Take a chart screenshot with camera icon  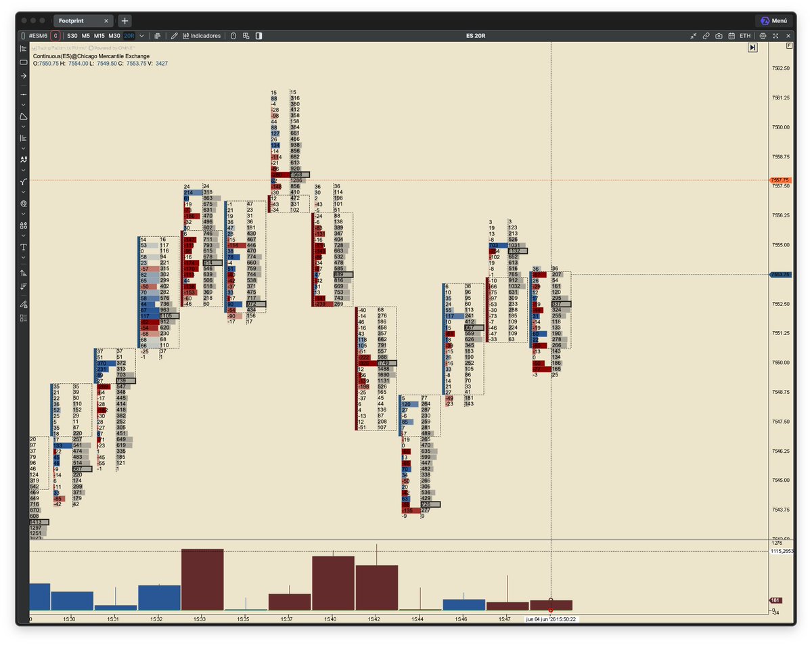point(719,36)
